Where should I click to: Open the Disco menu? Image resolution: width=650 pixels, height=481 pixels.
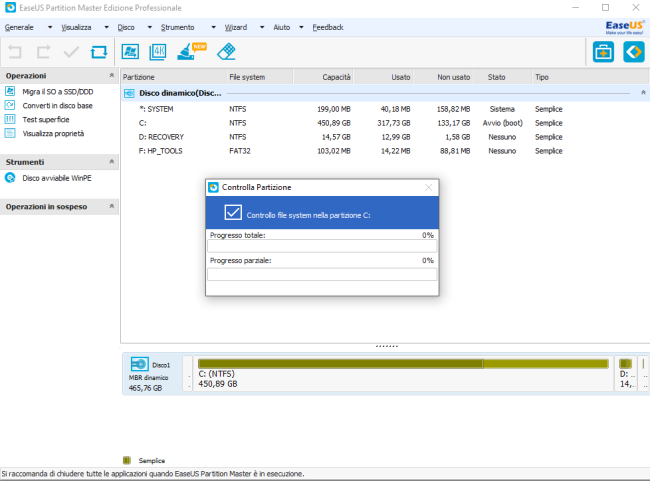coord(126,27)
